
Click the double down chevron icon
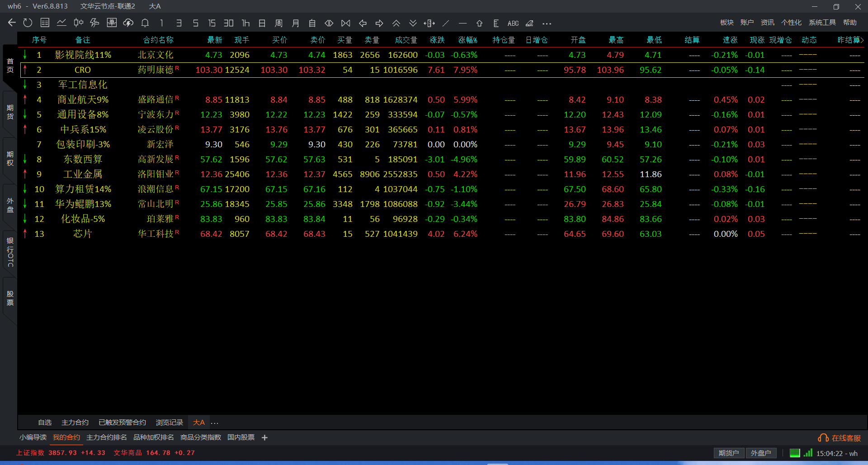(413, 23)
